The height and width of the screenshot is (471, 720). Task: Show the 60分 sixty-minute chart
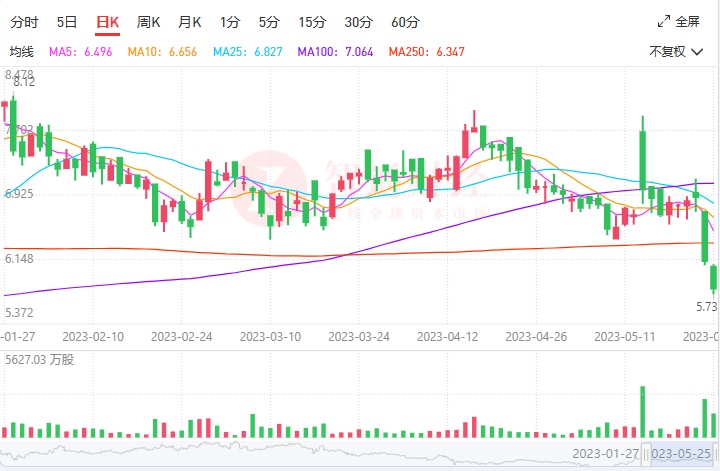point(405,22)
